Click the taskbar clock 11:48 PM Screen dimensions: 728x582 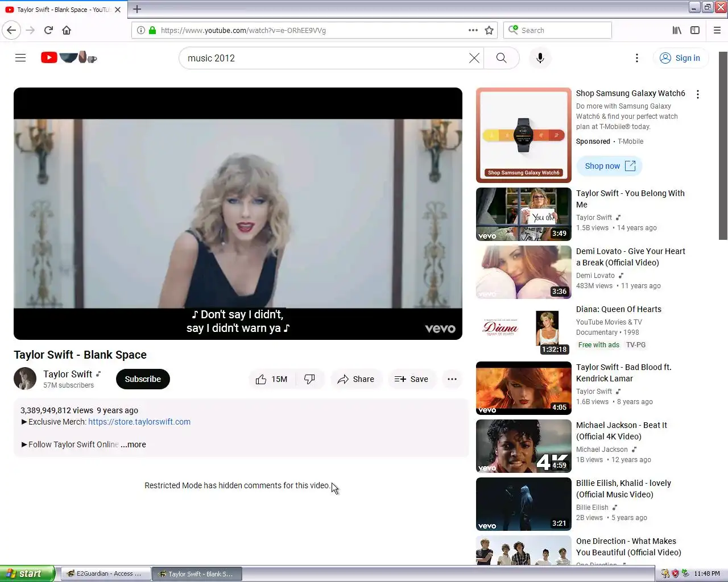[707, 573]
